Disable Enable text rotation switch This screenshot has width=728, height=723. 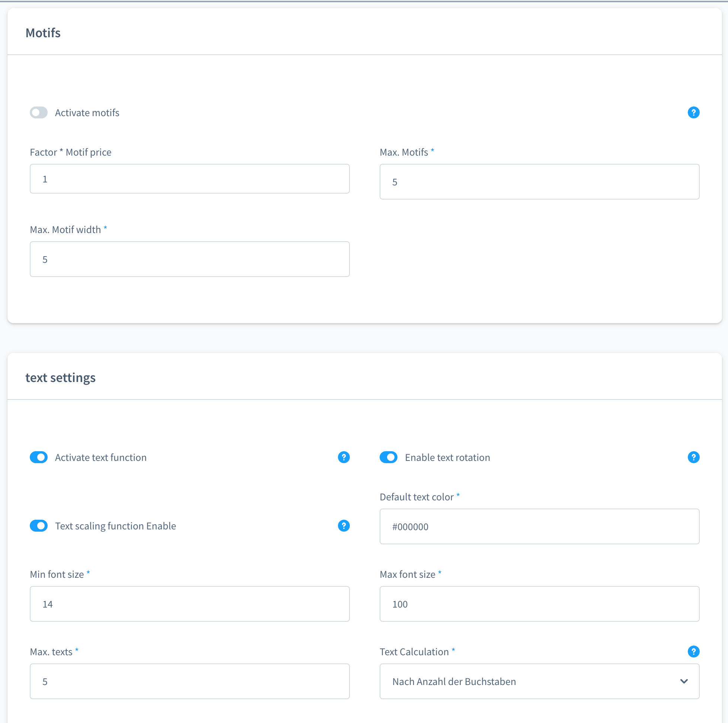[389, 457]
